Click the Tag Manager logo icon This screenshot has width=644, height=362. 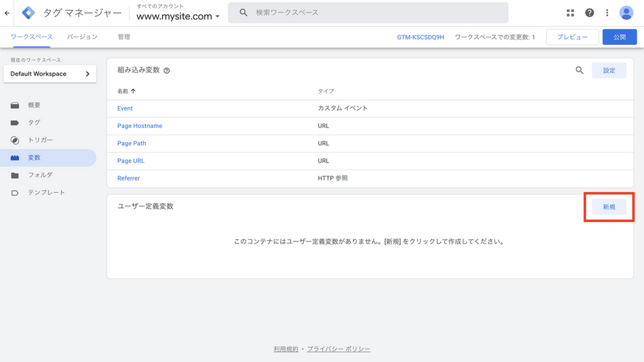tap(28, 13)
